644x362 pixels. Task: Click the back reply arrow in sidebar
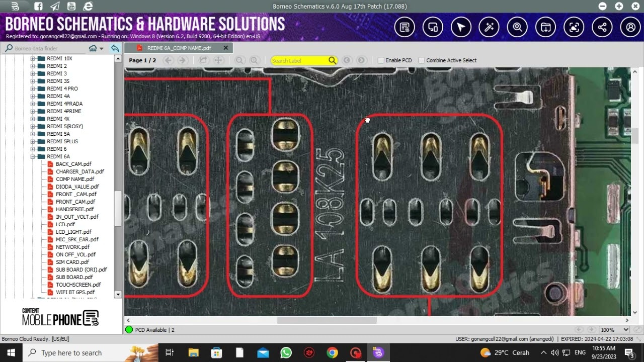(x=115, y=48)
